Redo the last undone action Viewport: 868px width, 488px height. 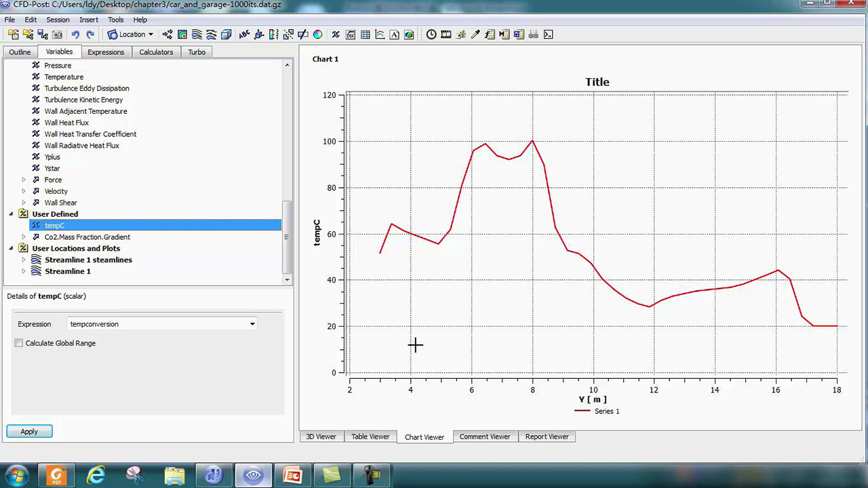click(90, 35)
